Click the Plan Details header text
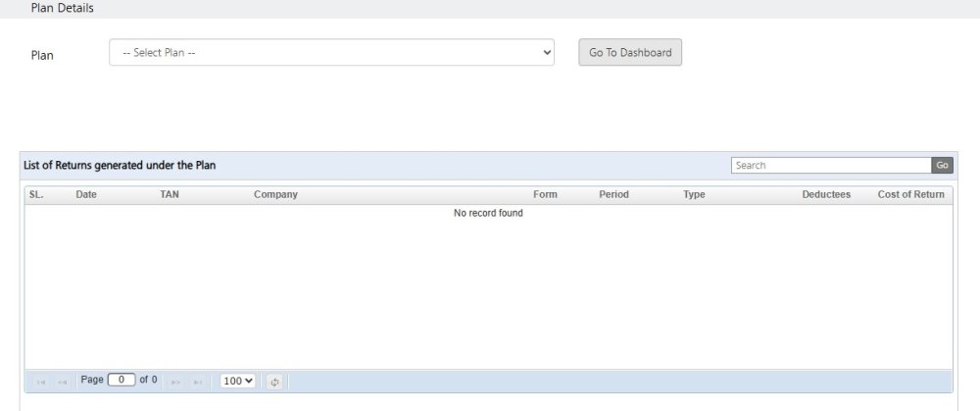 (63, 9)
